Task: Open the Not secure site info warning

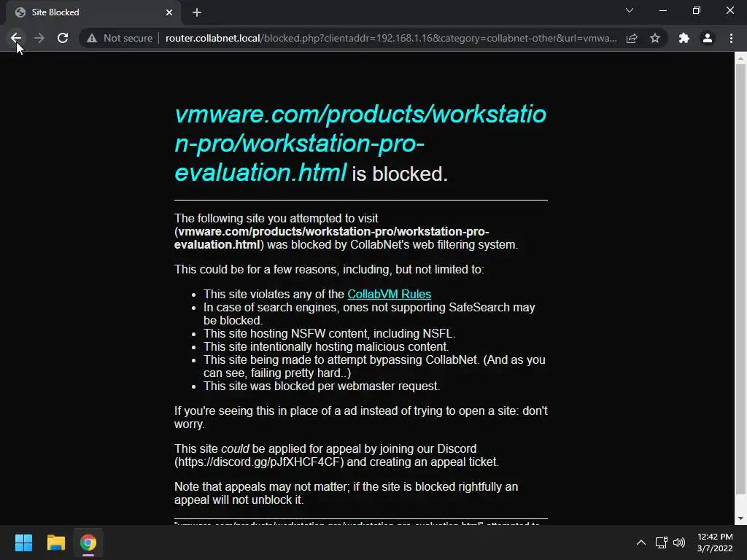Action: click(x=120, y=38)
